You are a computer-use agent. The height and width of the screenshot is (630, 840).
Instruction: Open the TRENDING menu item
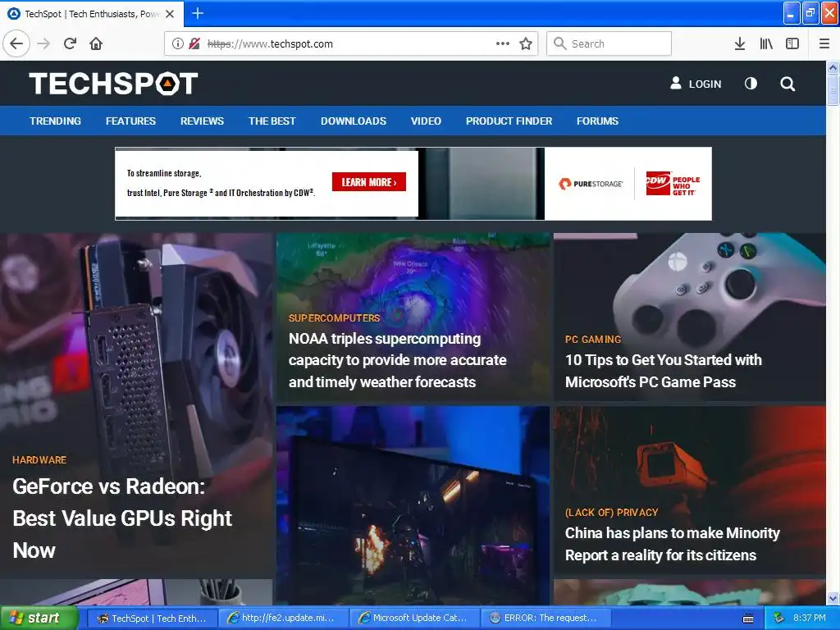pos(55,121)
